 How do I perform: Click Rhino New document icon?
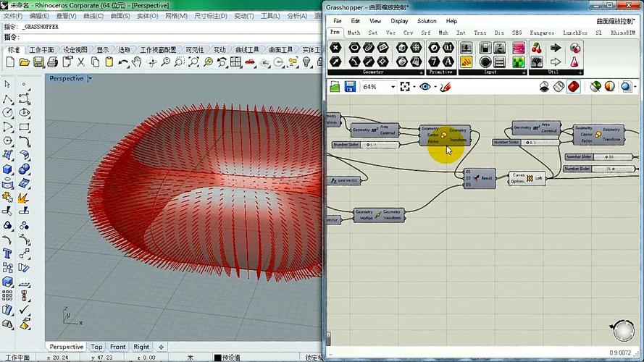(10, 62)
